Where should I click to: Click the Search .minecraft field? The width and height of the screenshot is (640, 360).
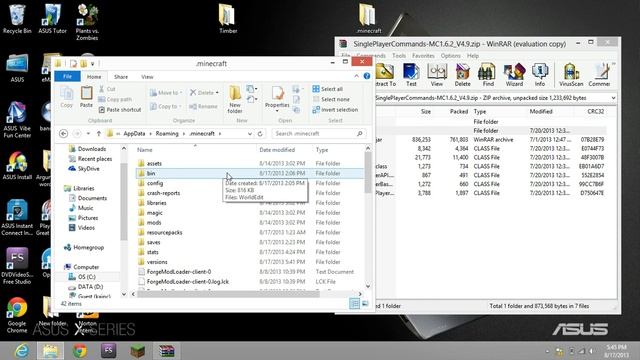click(x=318, y=133)
